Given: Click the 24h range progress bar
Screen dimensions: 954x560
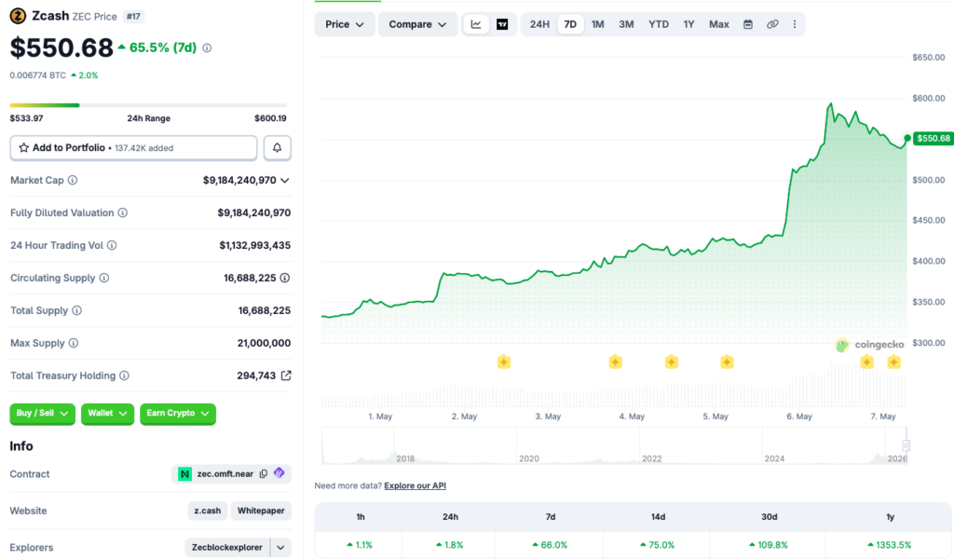Looking at the screenshot, I should pyautogui.click(x=148, y=105).
